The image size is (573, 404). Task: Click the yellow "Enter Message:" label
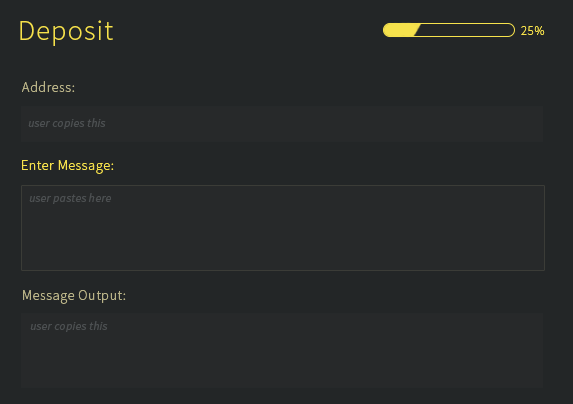pos(68,165)
